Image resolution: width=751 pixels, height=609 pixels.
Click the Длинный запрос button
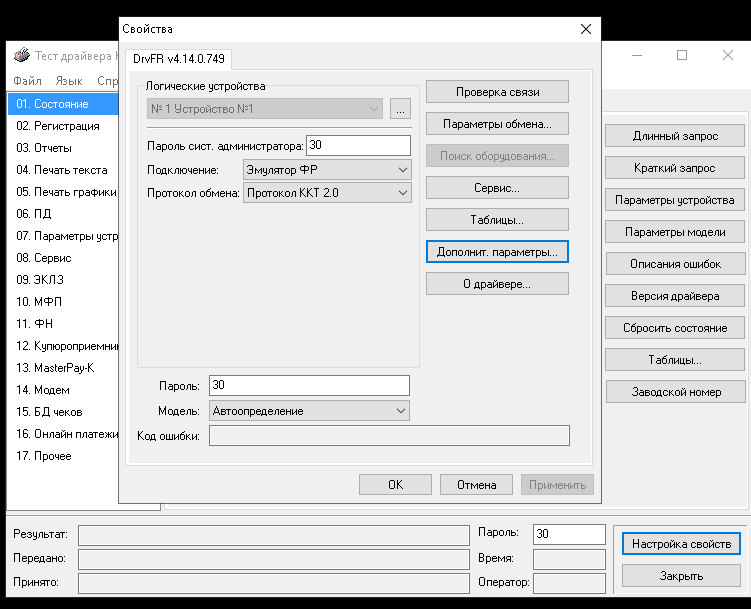(x=675, y=136)
